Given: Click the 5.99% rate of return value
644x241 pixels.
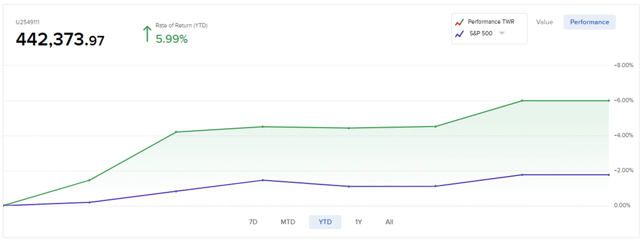Looking at the screenshot, I should point(172,39).
